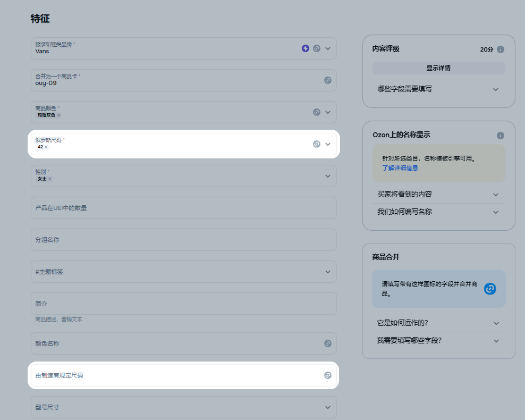
Task: Remove the 女士 gender chip
Action: 50,179
